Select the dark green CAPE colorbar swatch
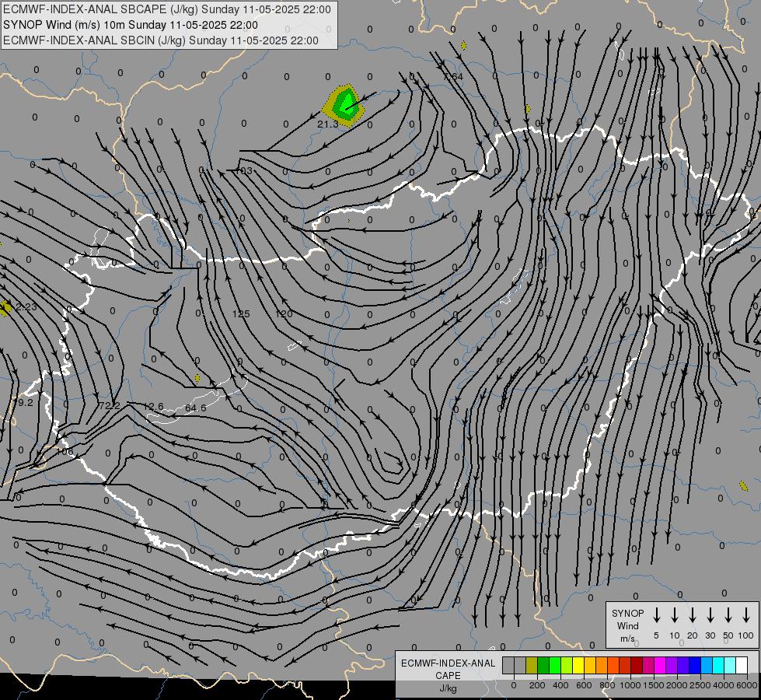 pos(543,665)
